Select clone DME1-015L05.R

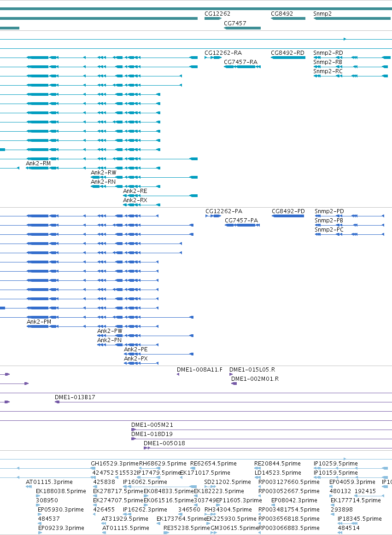click(x=231, y=375)
